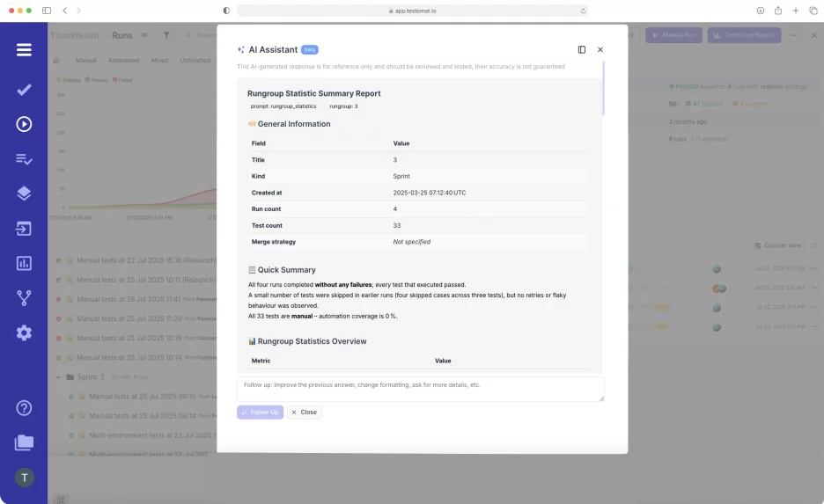Toggle the AI Assistant side-panel layout
This screenshot has height=504, width=824.
click(582, 50)
